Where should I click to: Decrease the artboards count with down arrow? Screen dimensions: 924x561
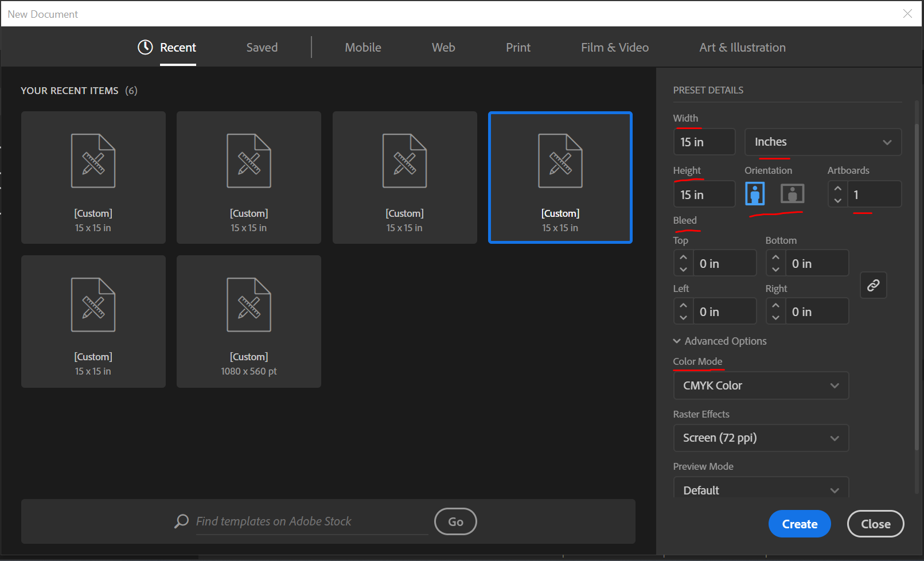[837, 200]
